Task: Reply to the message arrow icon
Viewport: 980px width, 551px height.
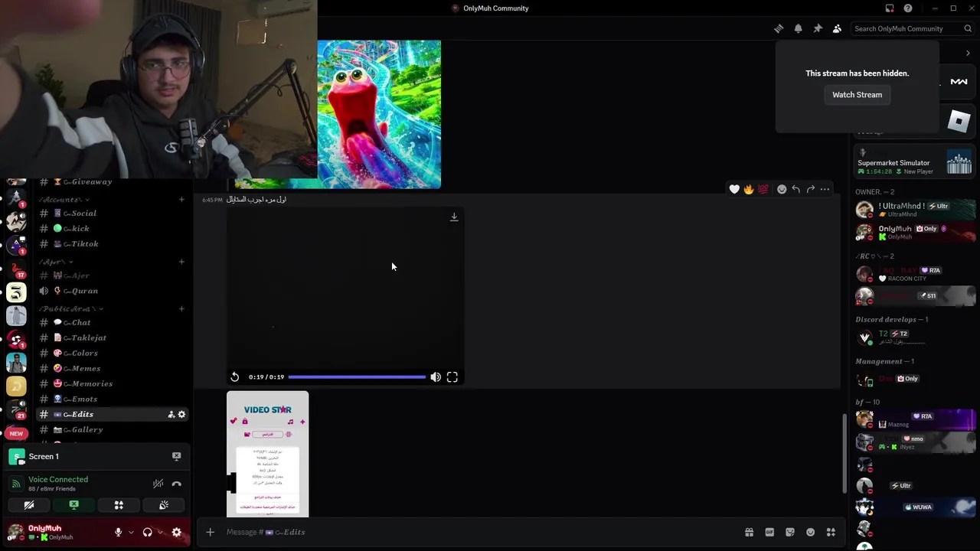Action: 796,189
